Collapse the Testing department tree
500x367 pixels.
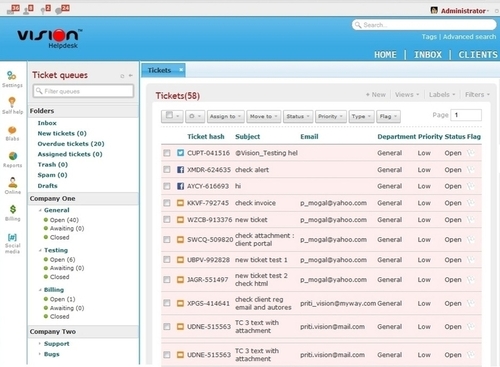point(40,250)
